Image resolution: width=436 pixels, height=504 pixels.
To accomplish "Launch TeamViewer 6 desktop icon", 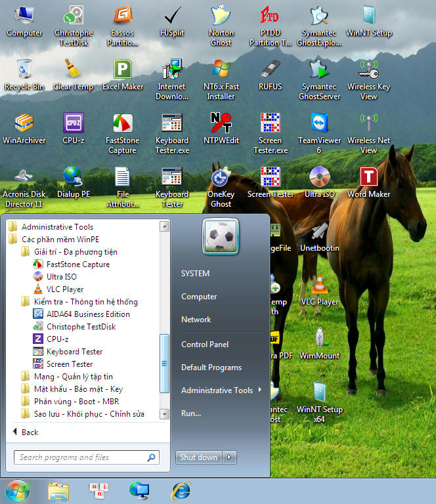I will point(319,133).
